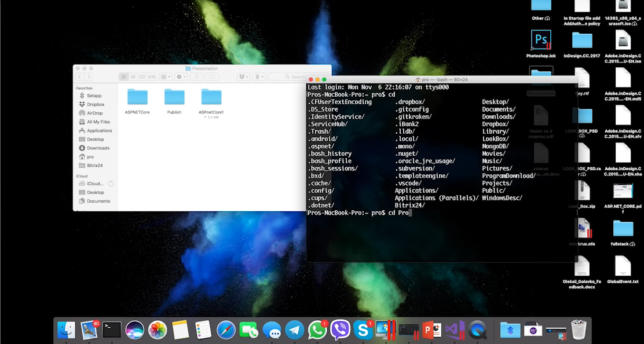Image resolution: width=644 pixels, height=344 pixels.
Task: Open Notes app in the dock
Action: click(x=180, y=330)
